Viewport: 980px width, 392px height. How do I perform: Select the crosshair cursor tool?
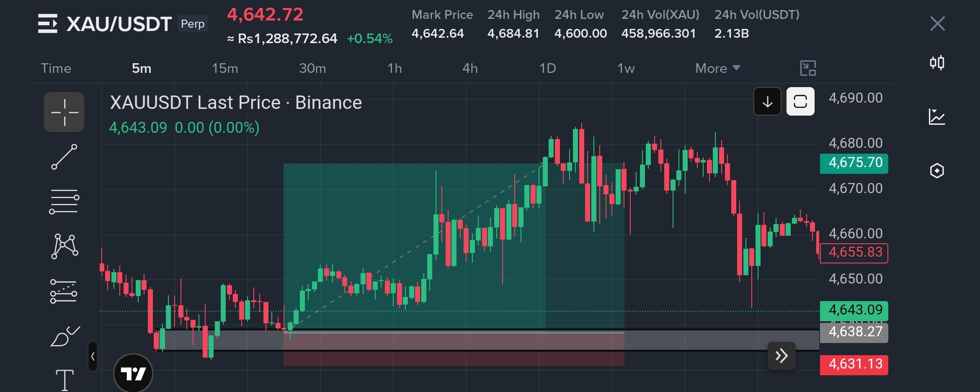(64, 112)
